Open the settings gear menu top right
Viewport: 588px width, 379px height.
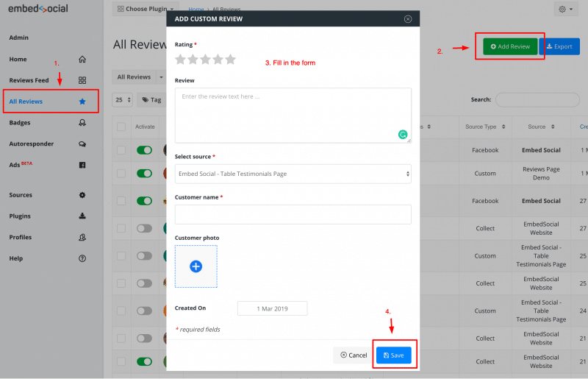pos(565,9)
